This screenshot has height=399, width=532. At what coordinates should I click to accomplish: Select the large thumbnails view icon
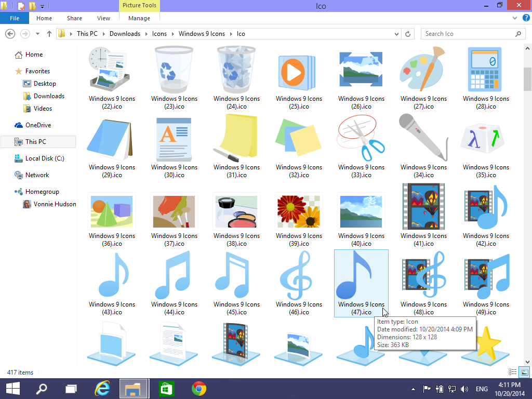[x=524, y=372]
